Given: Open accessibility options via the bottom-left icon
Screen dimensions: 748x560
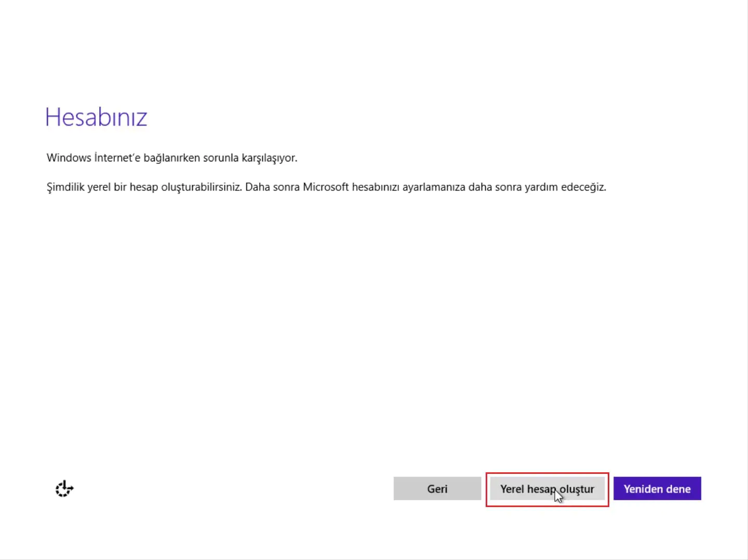Looking at the screenshot, I should click(63, 488).
